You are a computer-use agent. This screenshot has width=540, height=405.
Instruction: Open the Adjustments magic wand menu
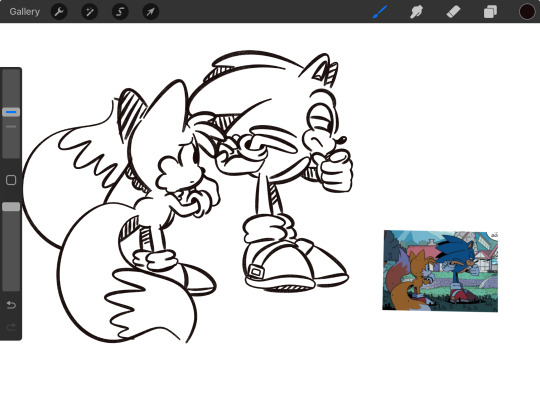(90, 12)
